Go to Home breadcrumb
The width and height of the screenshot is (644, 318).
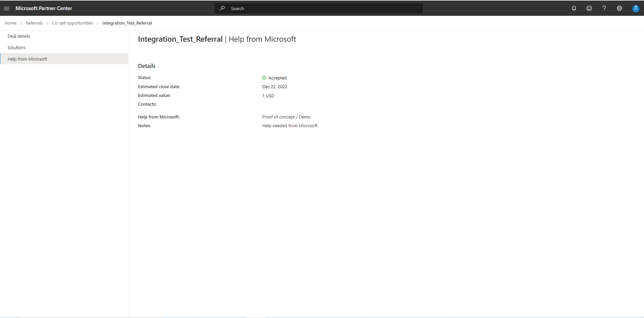coord(11,23)
